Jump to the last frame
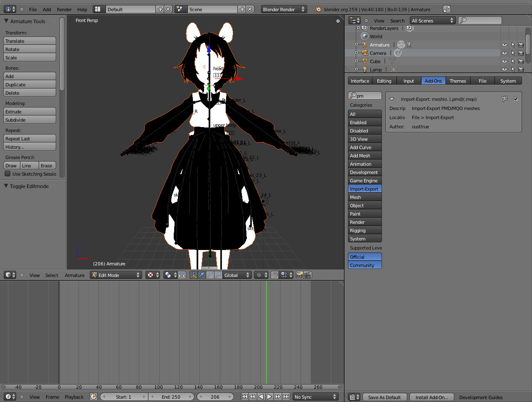The width and height of the screenshot is (532, 402). pyautogui.click(x=286, y=397)
